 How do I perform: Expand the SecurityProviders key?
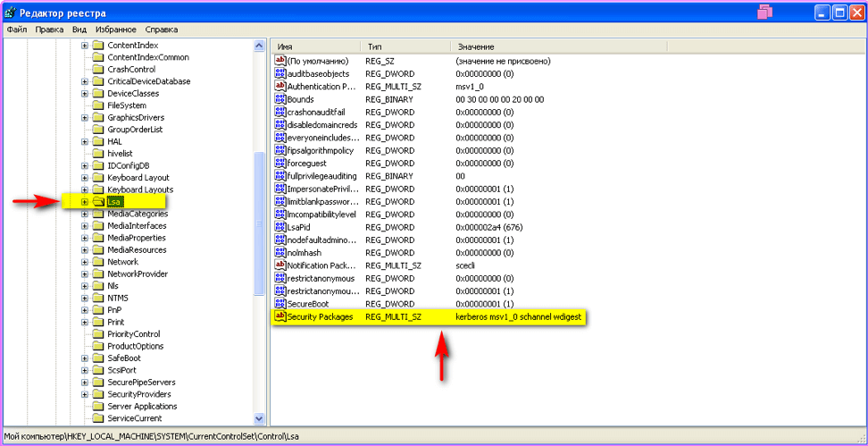click(85, 394)
